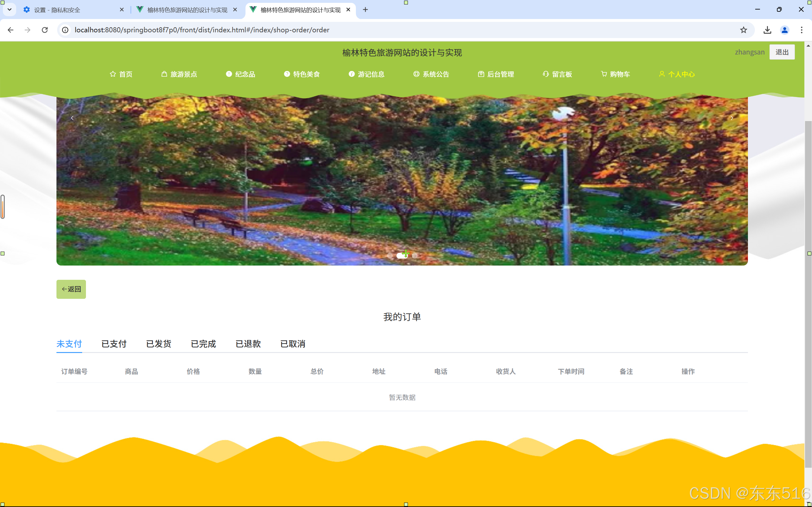Switch to the 已支付 order tab
Viewport: 812px width, 507px height.
114,344
